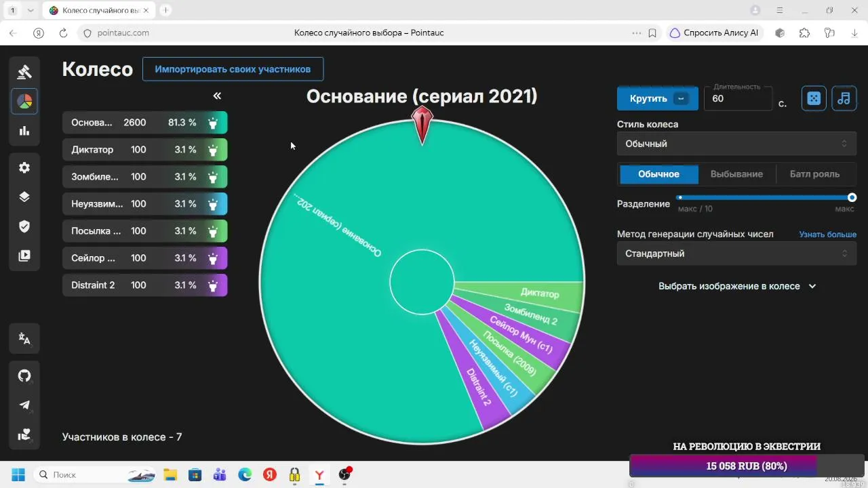Open Windows Start menu
Screen dimensions: 868x488
pos(18,474)
